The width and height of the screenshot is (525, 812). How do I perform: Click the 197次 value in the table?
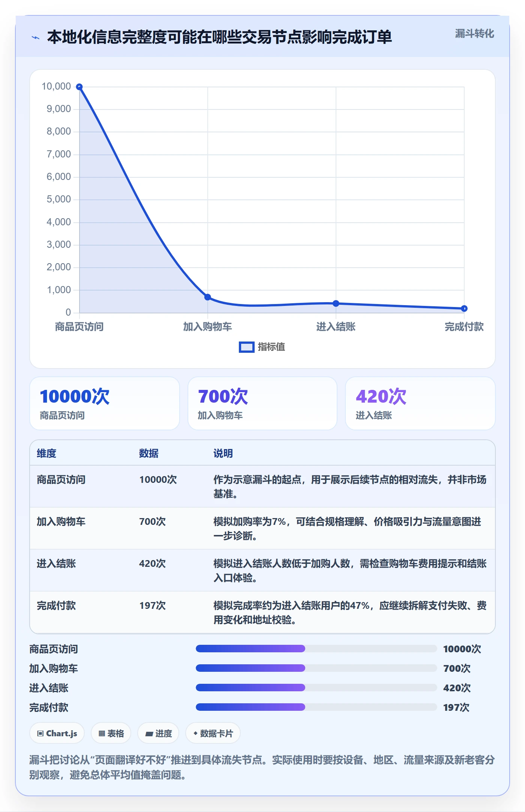pyautogui.click(x=153, y=605)
